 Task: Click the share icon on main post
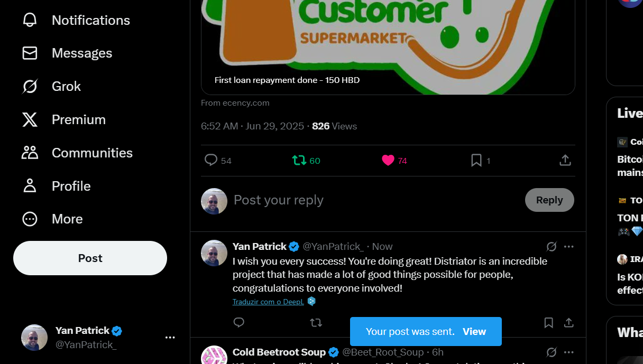coord(565,160)
